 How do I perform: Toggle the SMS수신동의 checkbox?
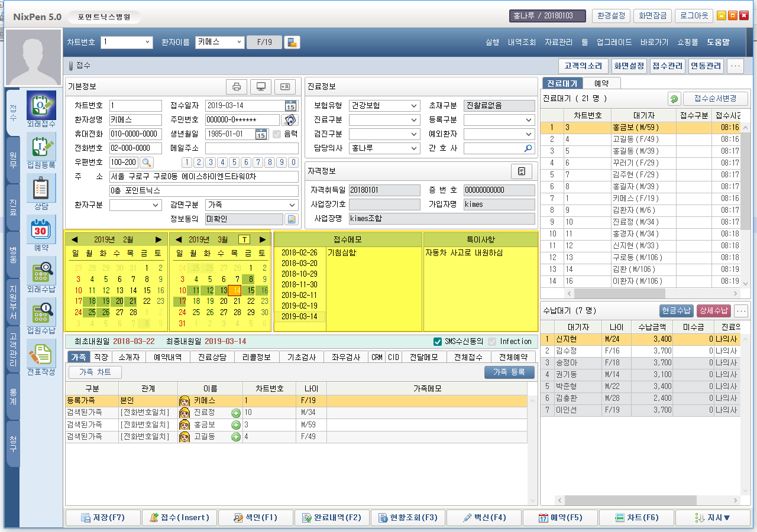tap(438, 342)
